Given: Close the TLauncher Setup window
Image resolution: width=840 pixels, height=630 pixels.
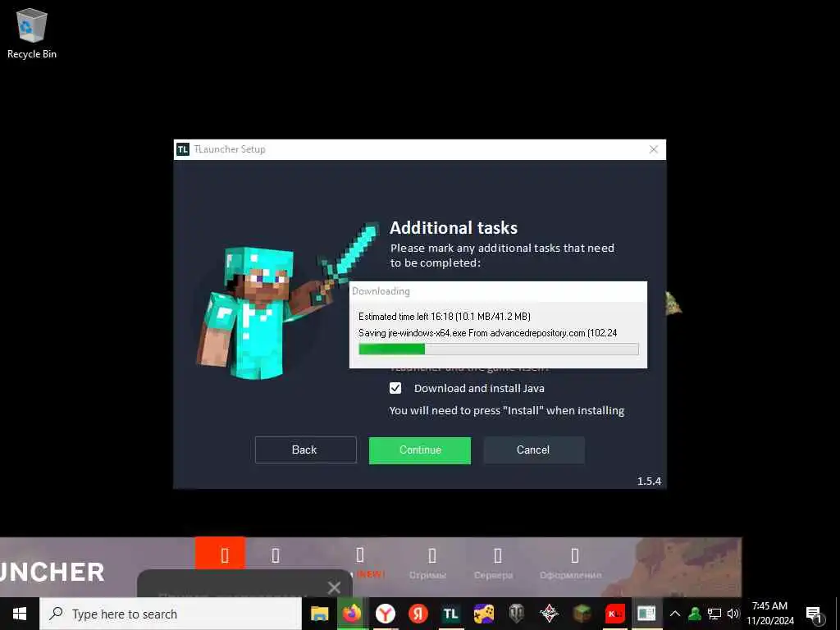Looking at the screenshot, I should (x=653, y=149).
